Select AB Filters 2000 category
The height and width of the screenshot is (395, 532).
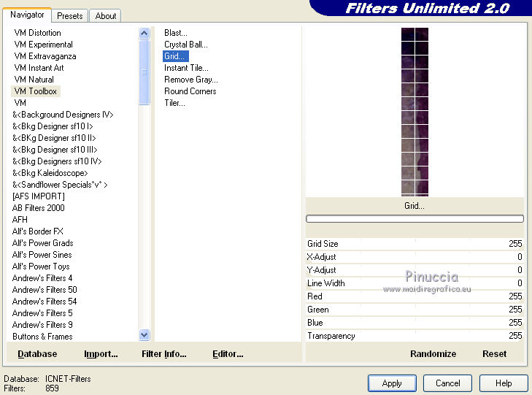[x=39, y=208]
